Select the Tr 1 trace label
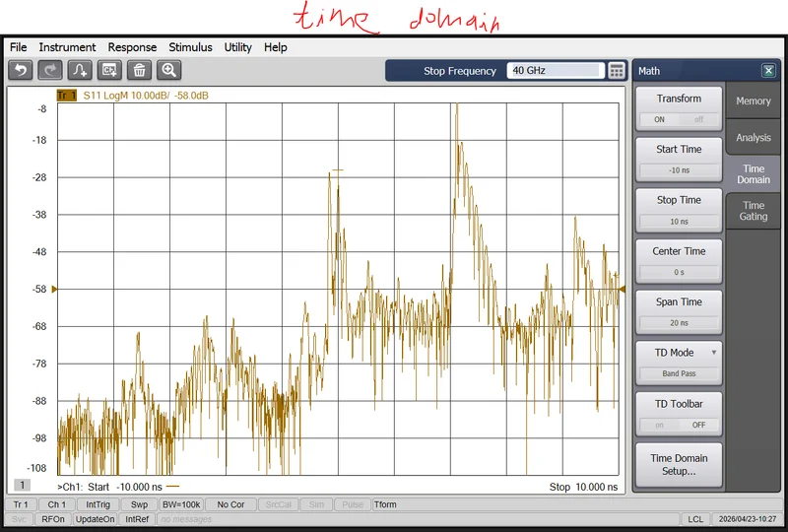The width and height of the screenshot is (788, 532). tap(67, 96)
